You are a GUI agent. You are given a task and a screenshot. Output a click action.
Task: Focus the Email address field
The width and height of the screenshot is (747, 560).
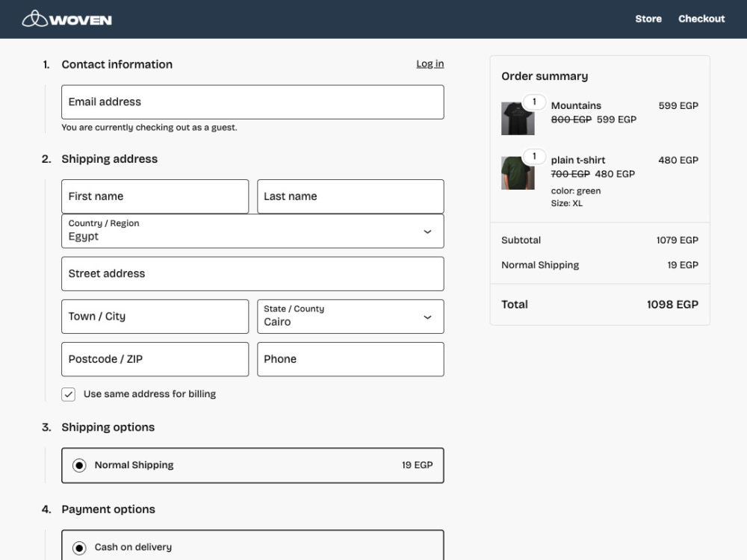click(x=252, y=102)
